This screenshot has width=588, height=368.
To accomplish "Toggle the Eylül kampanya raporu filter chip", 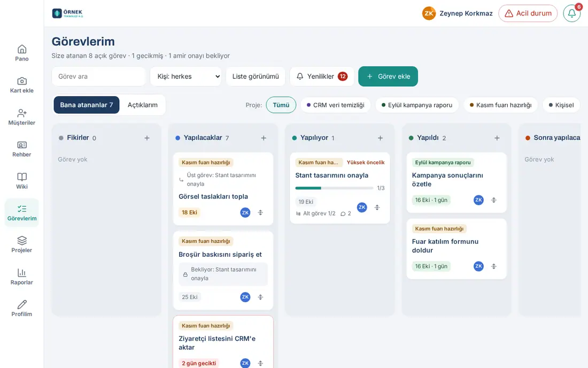I will 417,105.
